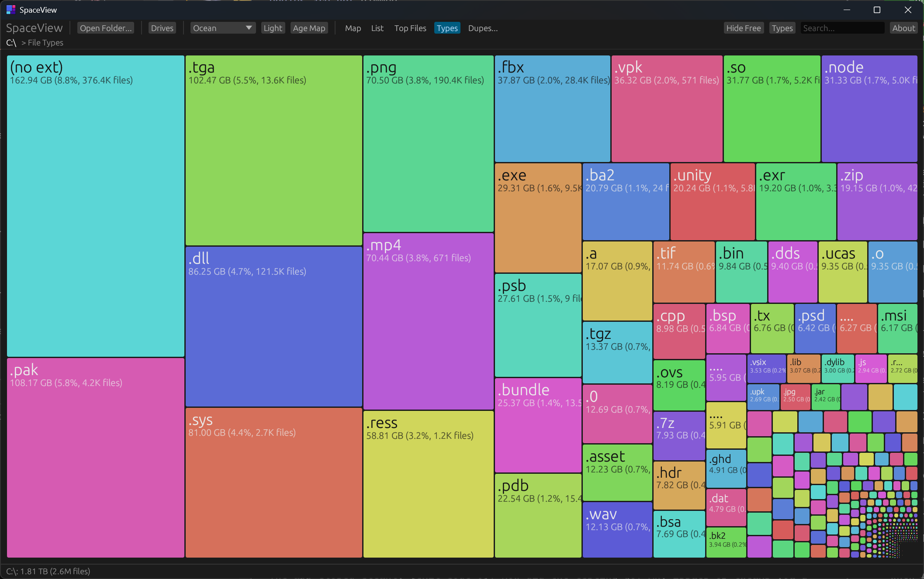Click the dropdown arrow next to Ocean

coord(249,28)
